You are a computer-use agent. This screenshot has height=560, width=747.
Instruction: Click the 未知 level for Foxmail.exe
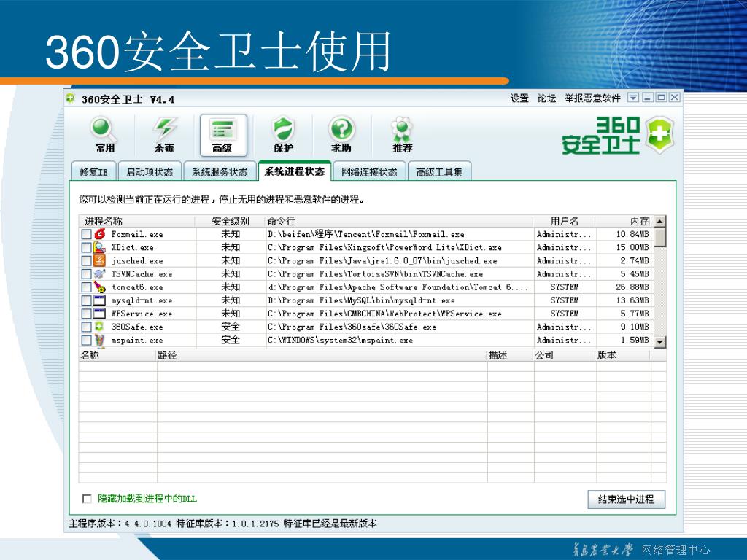(231, 234)
